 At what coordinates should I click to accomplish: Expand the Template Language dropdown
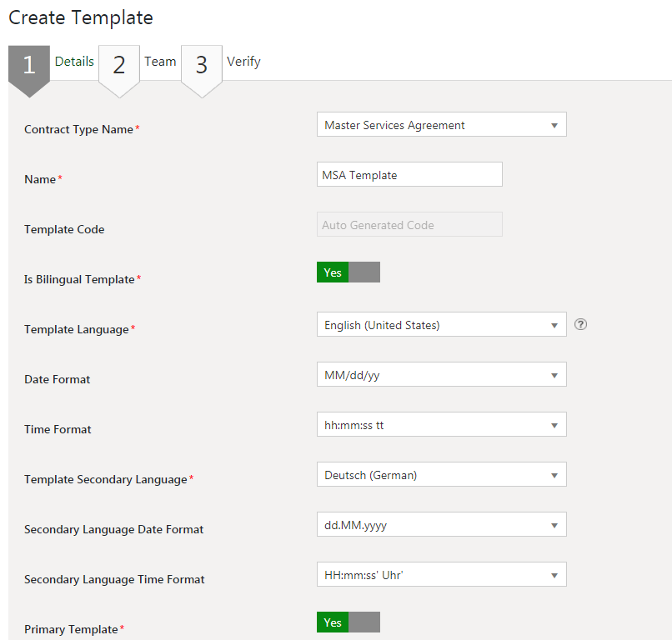tap(441, 325)
